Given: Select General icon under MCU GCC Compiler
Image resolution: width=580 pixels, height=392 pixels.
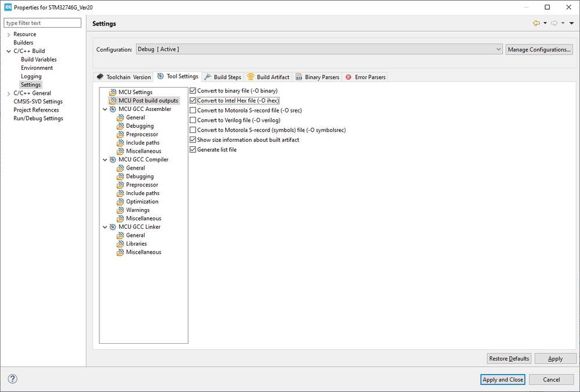Looking at the screenshot, I should tap(120, 168).
